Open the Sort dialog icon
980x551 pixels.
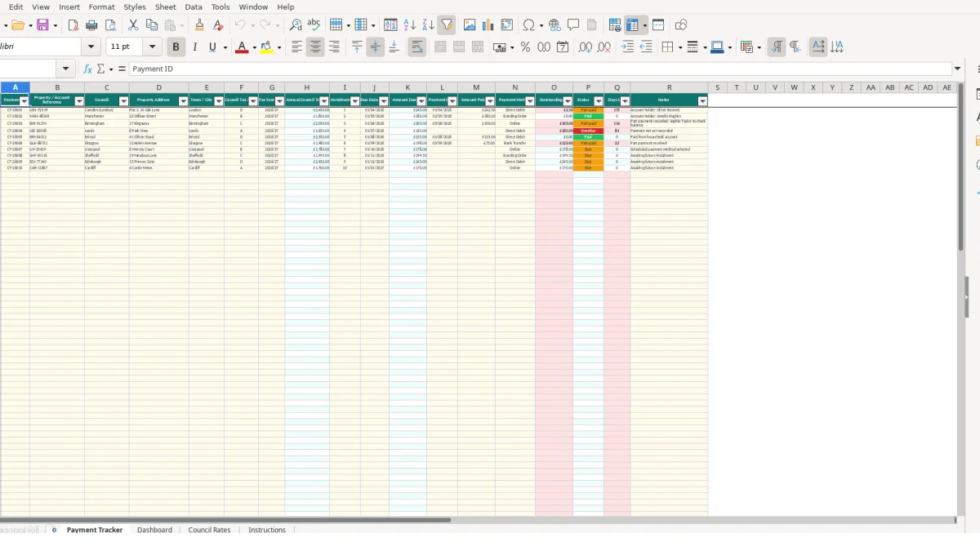pyautogui.click(x=390, y=25)
